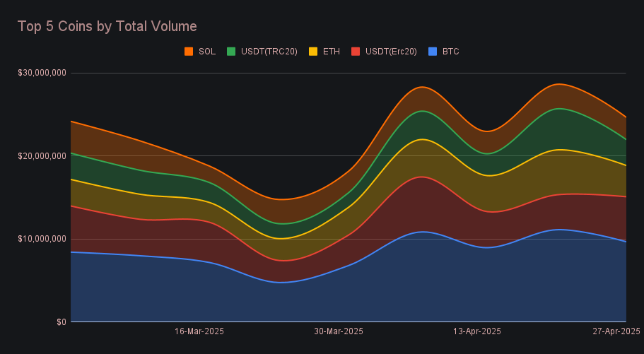
Task: Select the USDT(TRC20) legend label
Action: (270, 52)
